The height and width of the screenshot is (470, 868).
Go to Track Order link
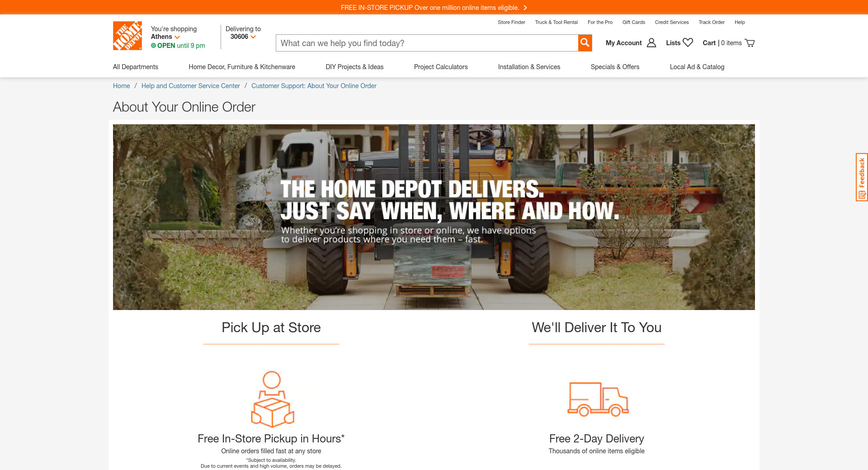[x=712, y=22]
